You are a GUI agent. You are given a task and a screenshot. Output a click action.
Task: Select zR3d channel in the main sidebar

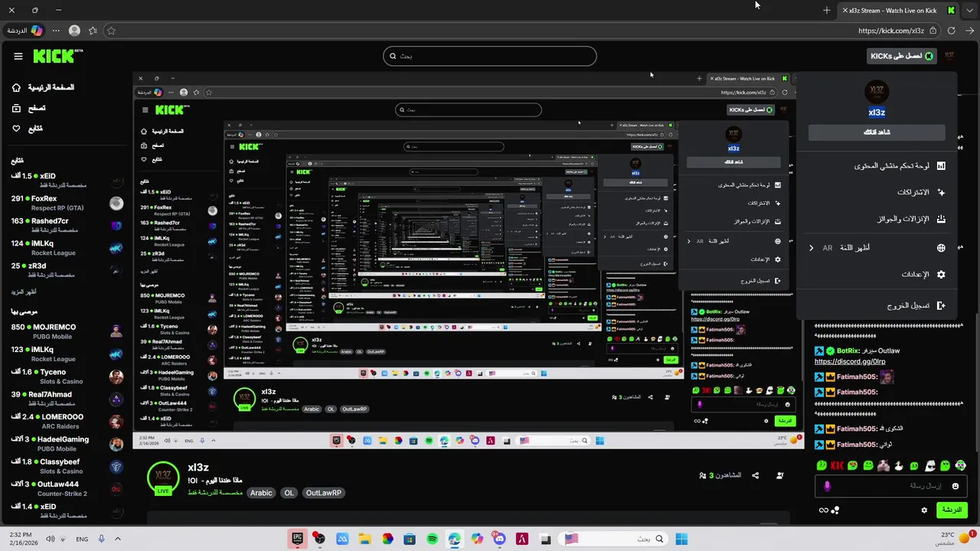[67, 270]
